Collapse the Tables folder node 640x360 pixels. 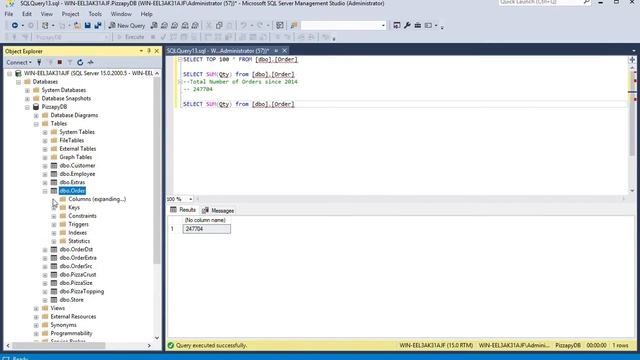pyautogui.click(x=36, y=124)
